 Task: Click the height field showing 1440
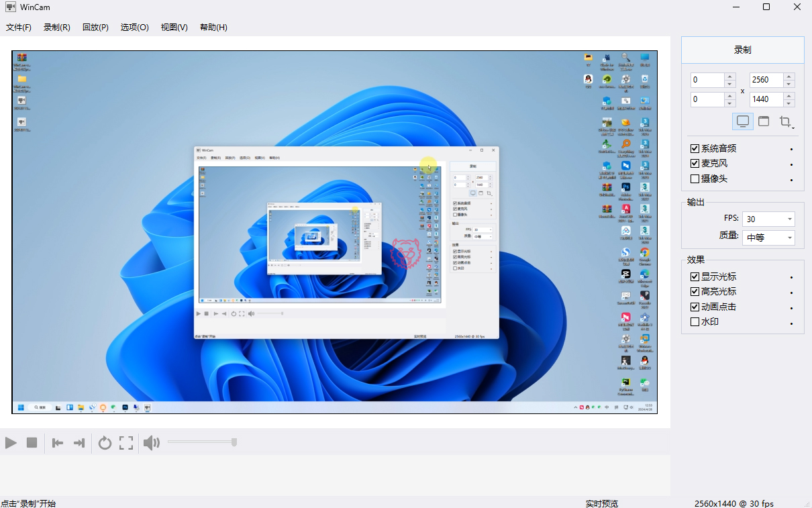(766, 99)
